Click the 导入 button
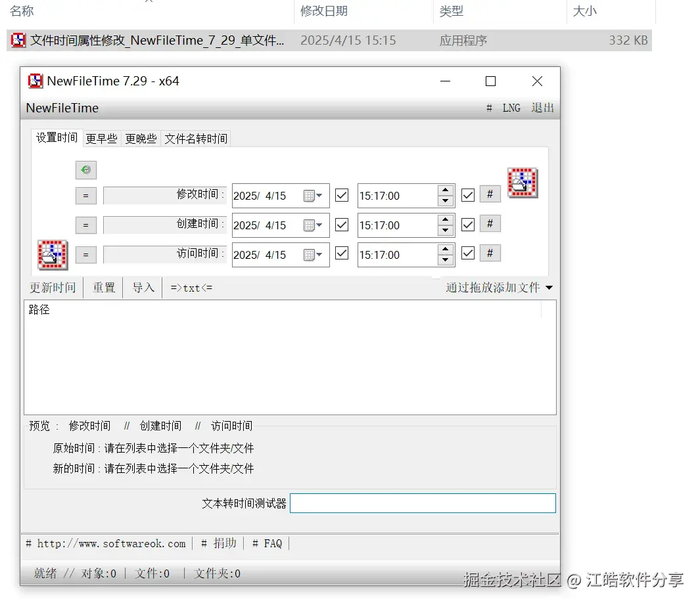Image resolution: width=700 pixels, height=605 pixels. tap(143, 288)
